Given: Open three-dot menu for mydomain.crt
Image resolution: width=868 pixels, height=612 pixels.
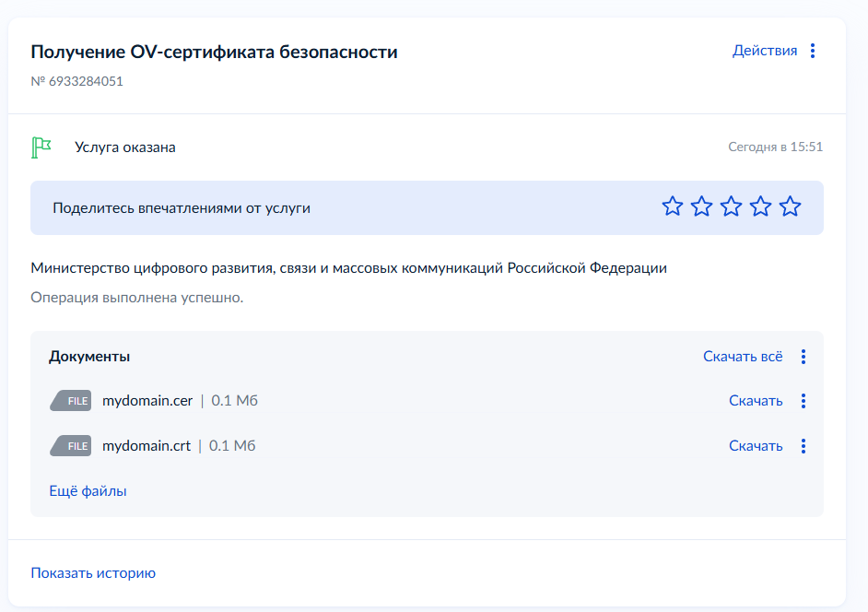Looking at the screenshot, I should (803, 446).
